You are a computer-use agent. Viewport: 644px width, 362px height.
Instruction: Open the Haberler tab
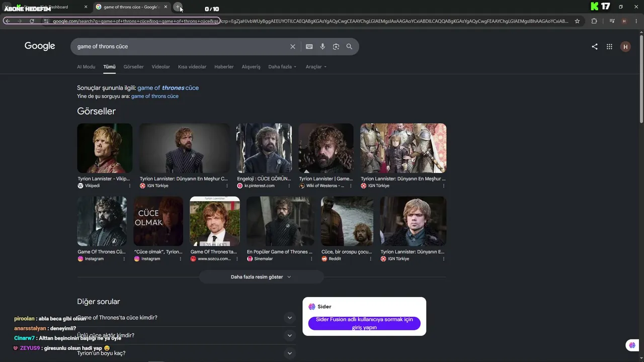pos(224,67)
